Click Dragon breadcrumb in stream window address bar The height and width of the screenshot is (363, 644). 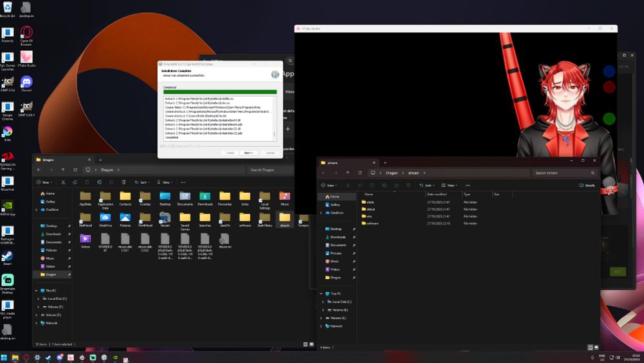point(392,173)
